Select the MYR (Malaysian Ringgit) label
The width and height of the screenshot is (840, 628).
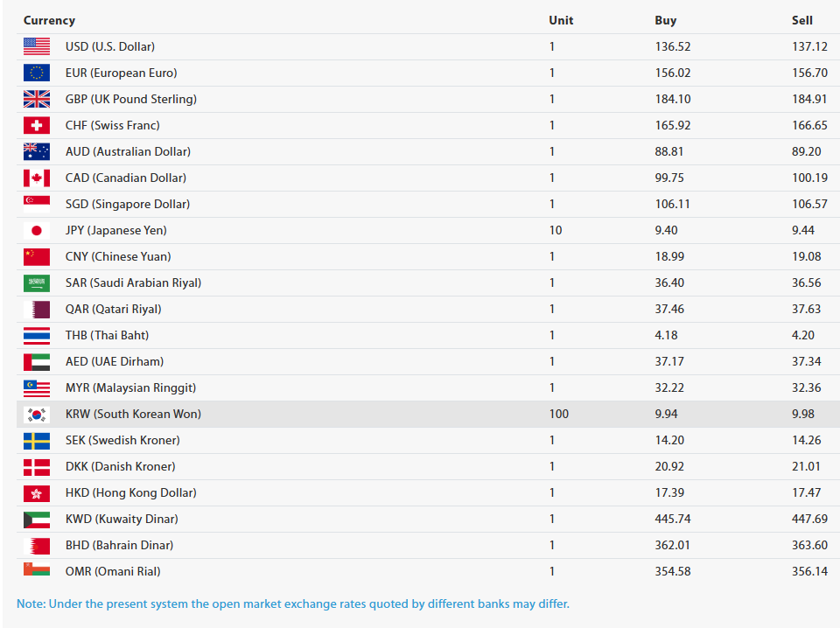[130, 387]
